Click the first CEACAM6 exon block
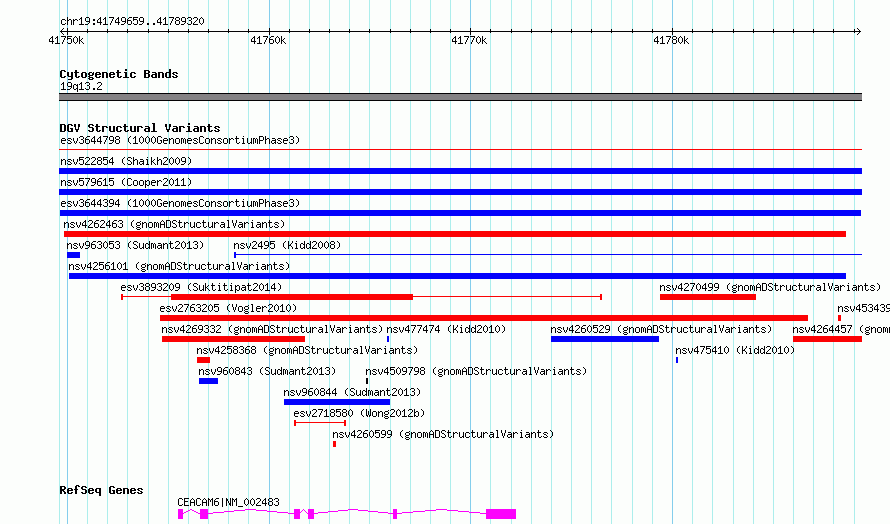Viewport: 890px width, 524px height. 180,514
